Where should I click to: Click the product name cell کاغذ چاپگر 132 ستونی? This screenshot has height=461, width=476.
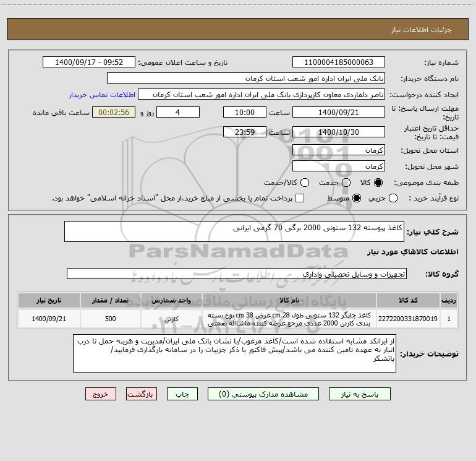(x=289, y=319)
